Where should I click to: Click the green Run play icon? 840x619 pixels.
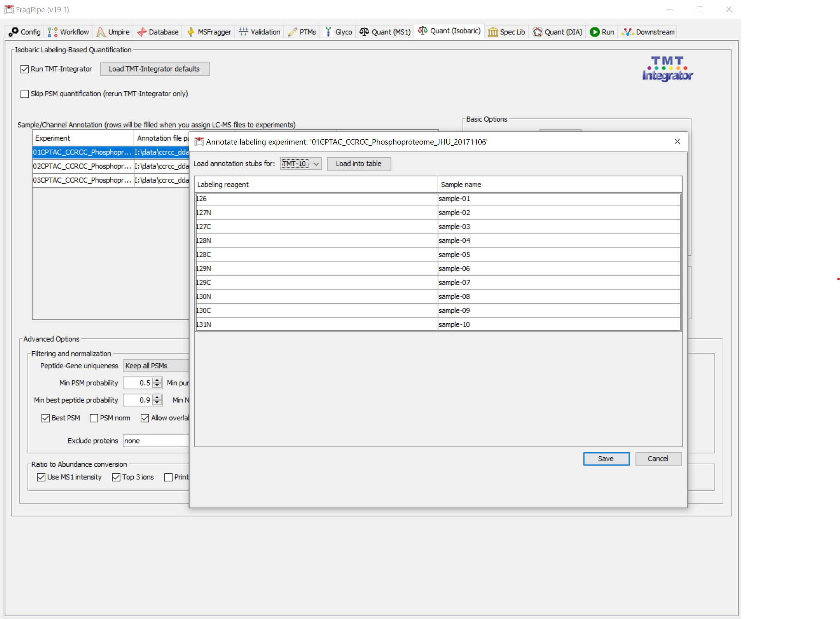(594, 32)
